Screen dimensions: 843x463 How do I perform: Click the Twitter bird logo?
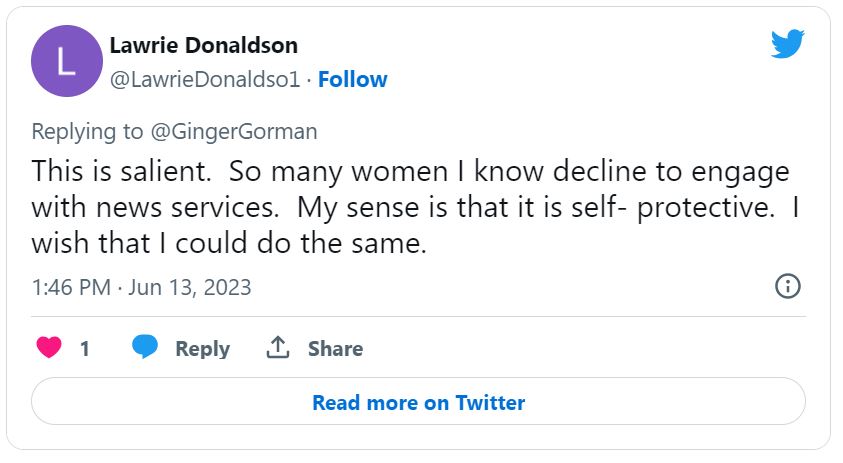point(787,45)
